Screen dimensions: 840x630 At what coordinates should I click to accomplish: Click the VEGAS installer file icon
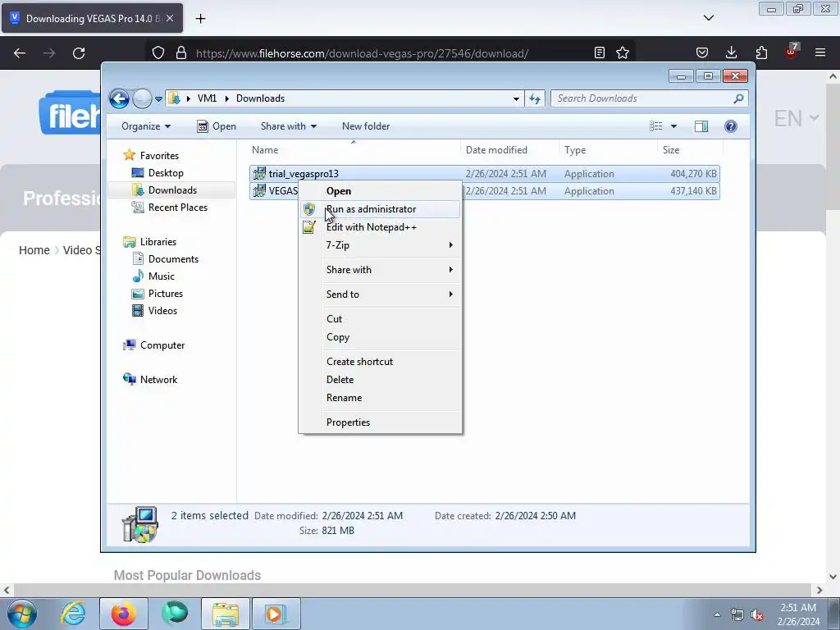tap(259, 190)
